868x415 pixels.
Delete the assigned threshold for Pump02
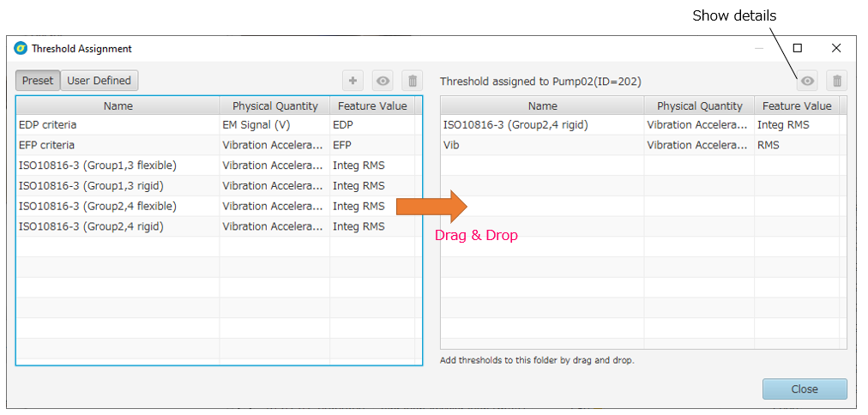tap(837, 81)
